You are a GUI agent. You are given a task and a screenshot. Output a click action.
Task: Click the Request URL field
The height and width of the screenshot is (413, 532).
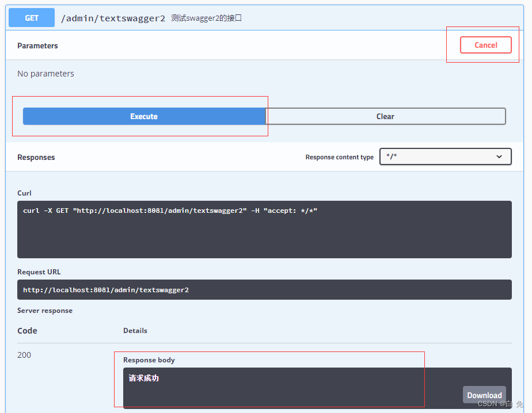[264, 289]
